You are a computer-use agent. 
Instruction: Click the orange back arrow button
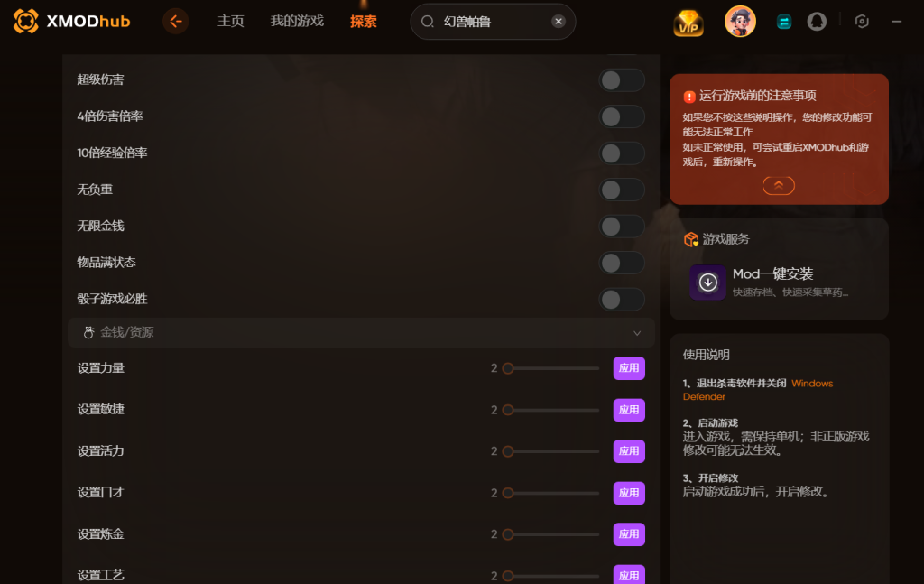175,22
